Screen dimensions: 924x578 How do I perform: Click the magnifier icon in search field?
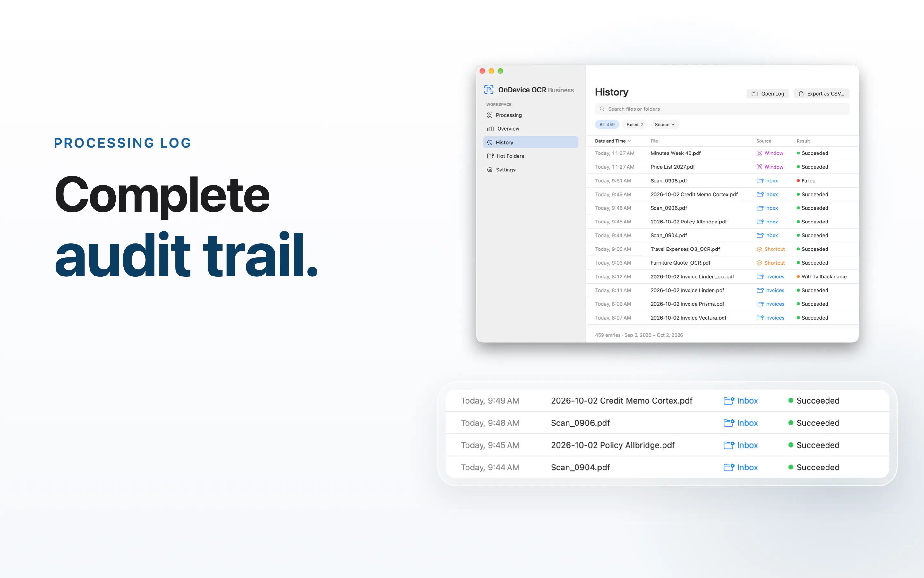tap(602, 109)
